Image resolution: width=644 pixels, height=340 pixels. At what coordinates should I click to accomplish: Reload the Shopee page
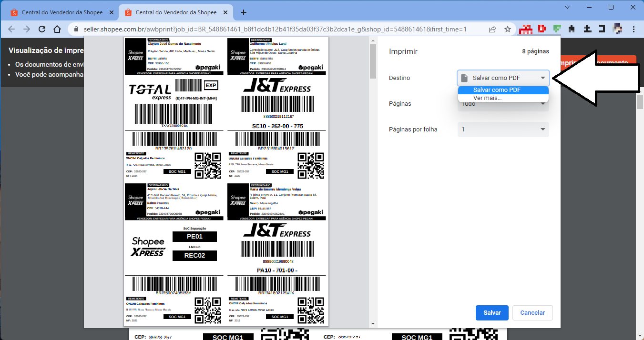[x=42, y=29]
